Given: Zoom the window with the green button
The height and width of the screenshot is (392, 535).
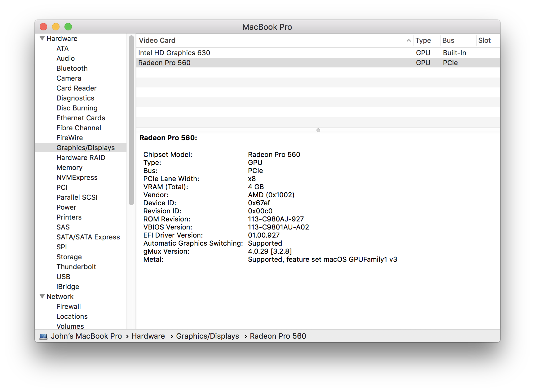Looking at the screenshot, I should pyautogui.click(x=68, y=27).
